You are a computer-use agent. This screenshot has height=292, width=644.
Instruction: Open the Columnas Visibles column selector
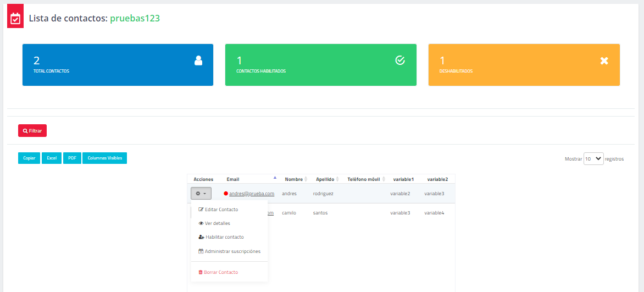(x=104, y=158)
